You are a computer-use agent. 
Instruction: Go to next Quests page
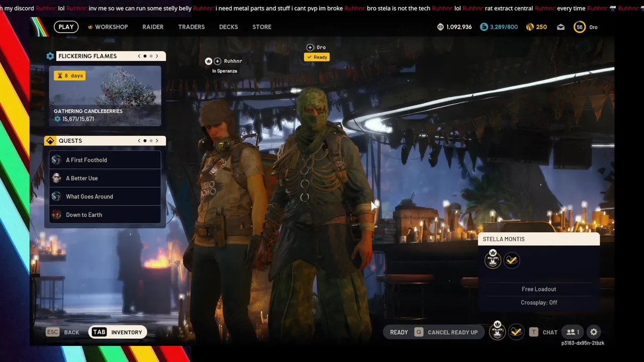coord(157,141)
